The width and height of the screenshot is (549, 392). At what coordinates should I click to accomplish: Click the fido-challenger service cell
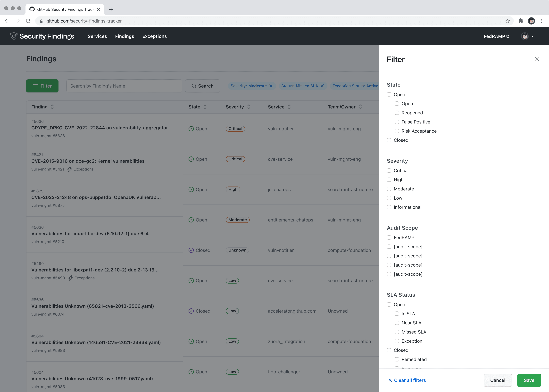coord(284,372)
